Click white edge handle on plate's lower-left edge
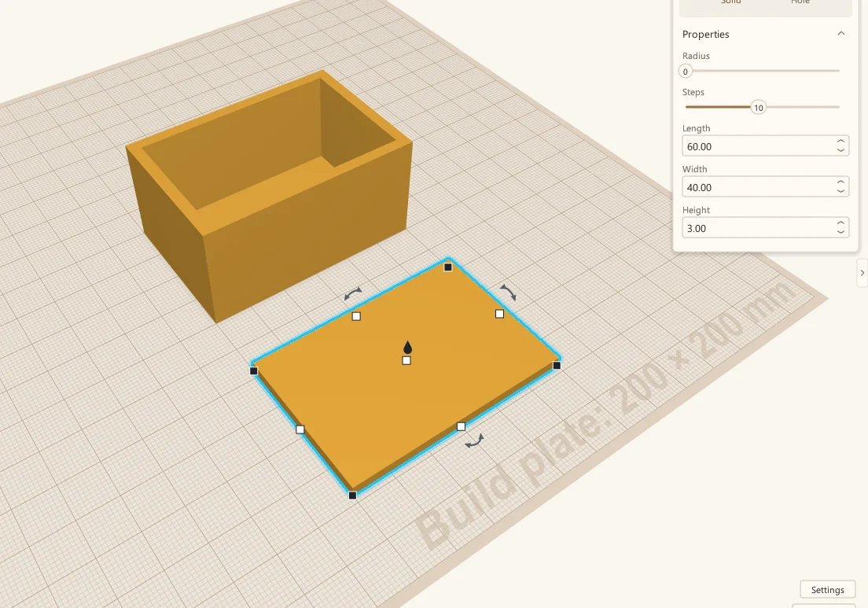The height and width of the screenshot is (608, 868). click(x=300, y=429)
